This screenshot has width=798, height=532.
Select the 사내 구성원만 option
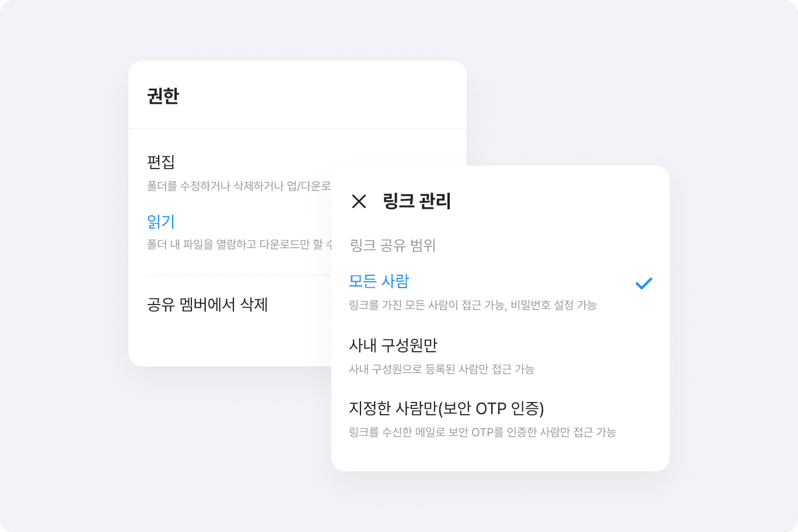(393, 345)
